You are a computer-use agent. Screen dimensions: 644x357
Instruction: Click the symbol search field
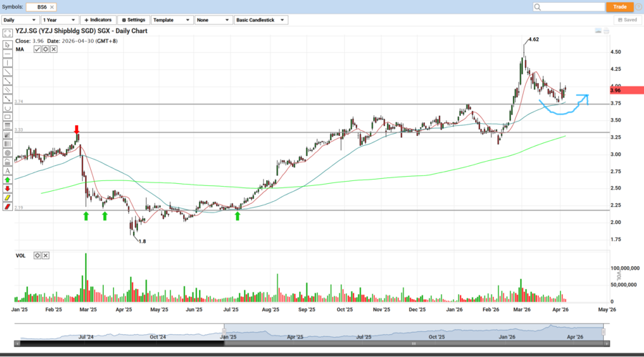coord(567,6)
